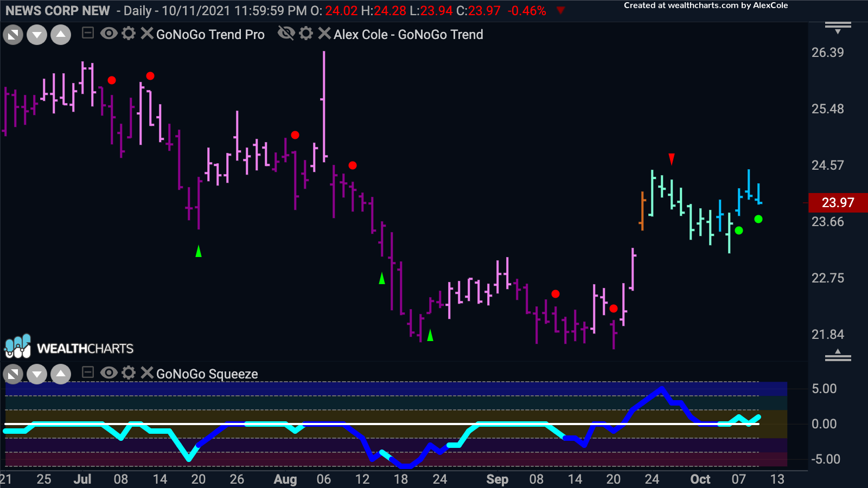Click the red down-triangle marker near 24.57

(x=672, y=159)
